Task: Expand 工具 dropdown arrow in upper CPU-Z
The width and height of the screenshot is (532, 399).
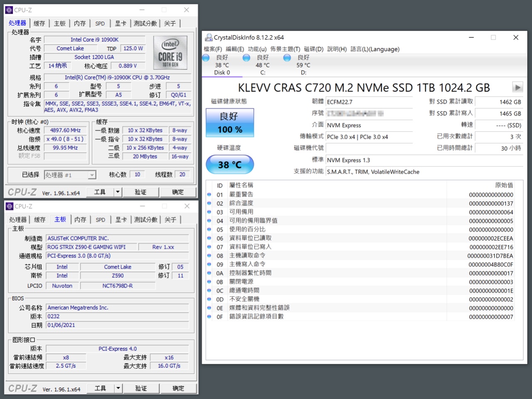Action: point(118,192)
